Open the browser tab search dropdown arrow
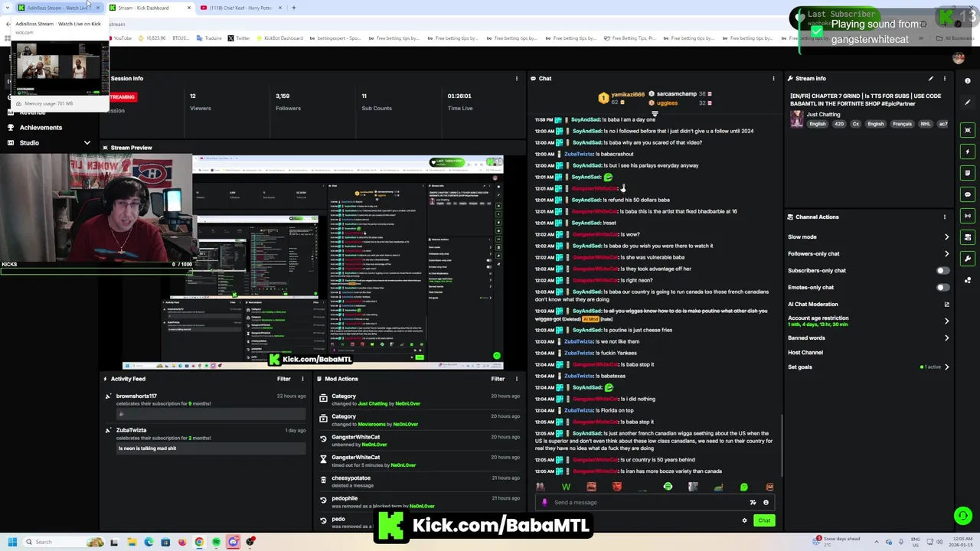This screenshot has height=551, width=980. click(8, 8)
